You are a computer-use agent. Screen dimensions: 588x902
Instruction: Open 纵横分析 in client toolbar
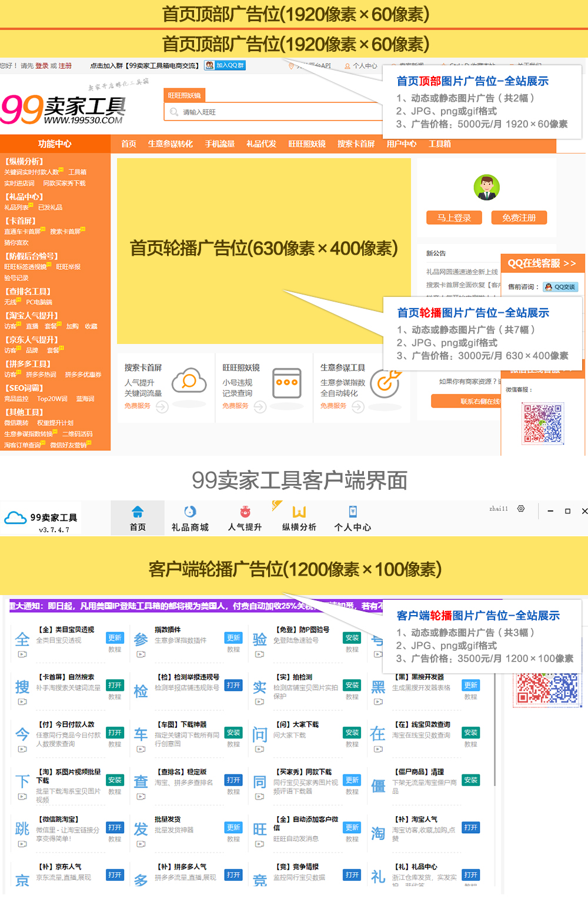pos(299,518)
